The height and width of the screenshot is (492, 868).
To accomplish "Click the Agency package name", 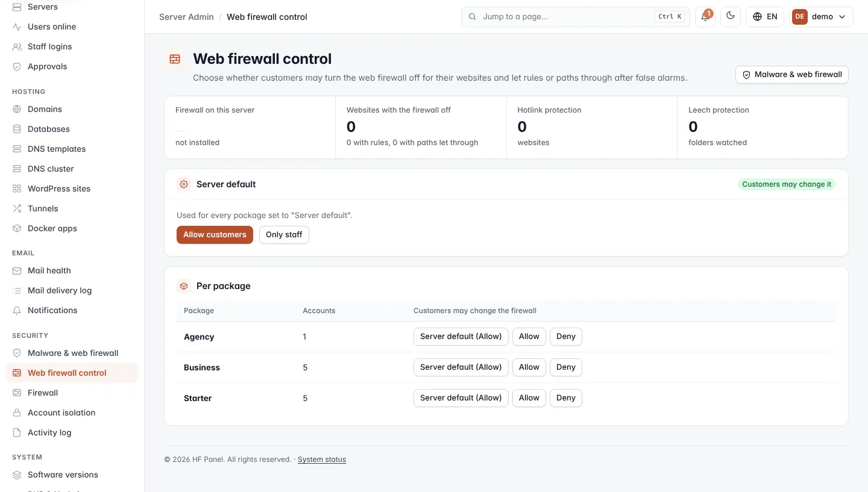I will (x=199, y=337).
